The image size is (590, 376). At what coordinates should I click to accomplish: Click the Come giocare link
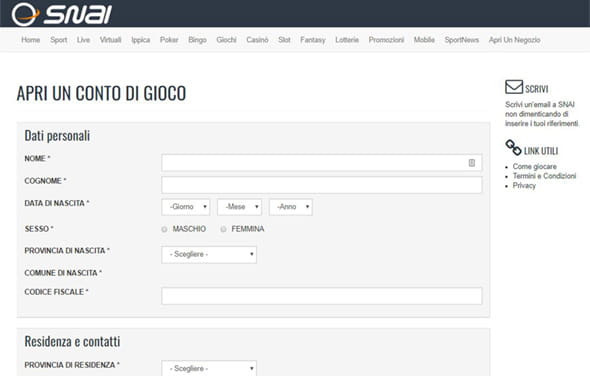[x=535, y=166]
